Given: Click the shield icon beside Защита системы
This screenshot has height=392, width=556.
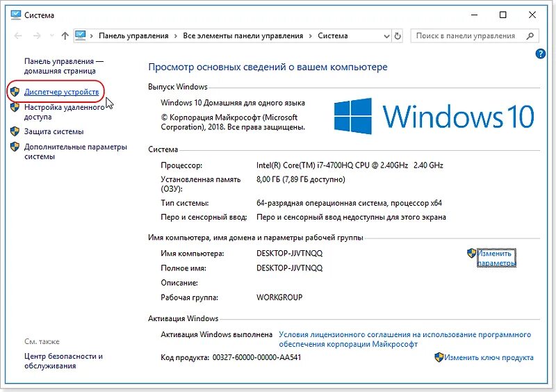Looking at the screenshot, I should [x=15, y=131].
